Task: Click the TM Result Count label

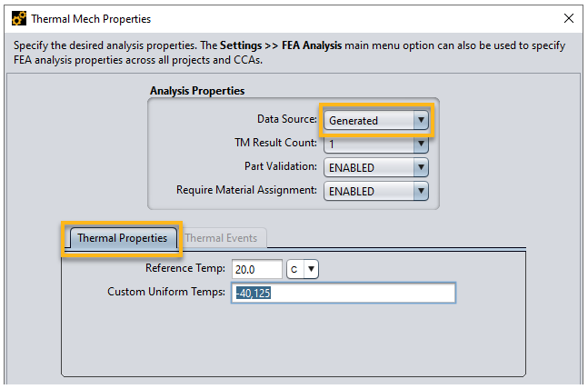Action: click(x=275, y=143)
